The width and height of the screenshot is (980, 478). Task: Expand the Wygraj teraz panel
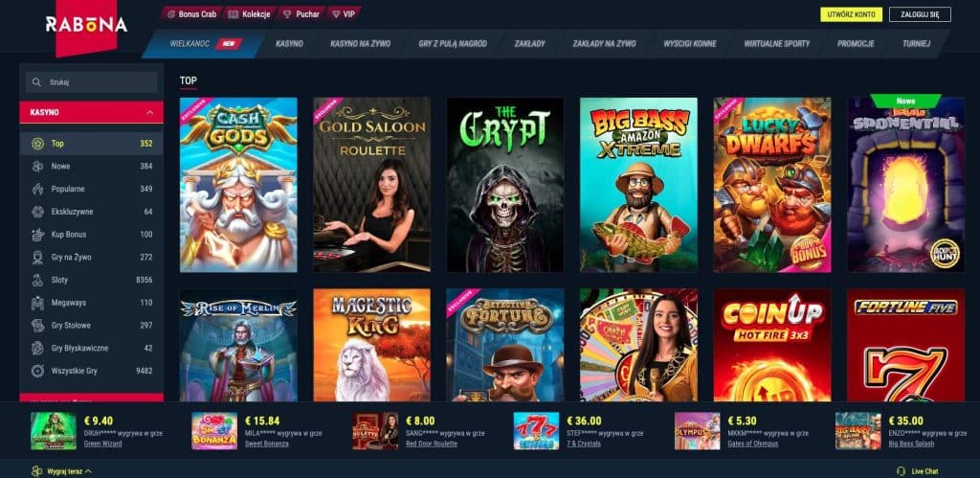click(61, 471)
